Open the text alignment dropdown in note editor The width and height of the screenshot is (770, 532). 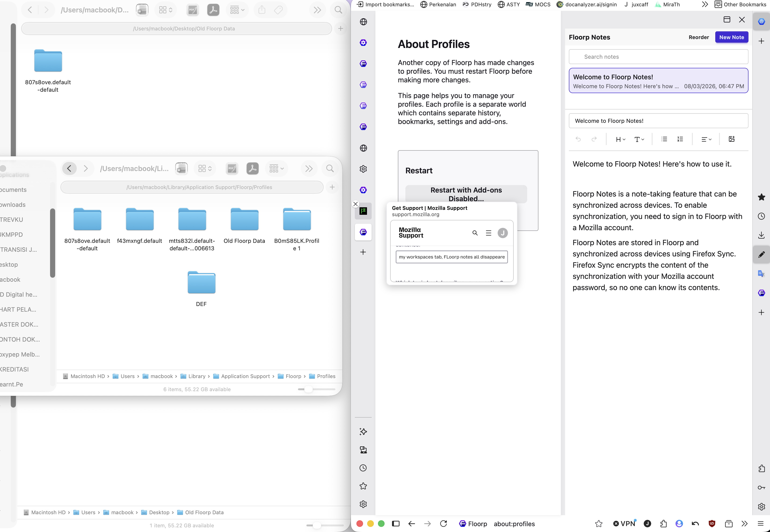pos(706,139)
